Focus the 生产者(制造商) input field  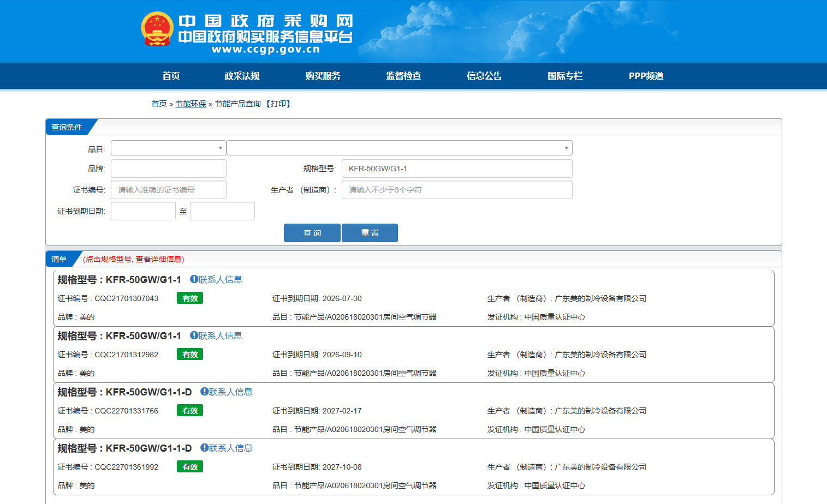(457, 190)
